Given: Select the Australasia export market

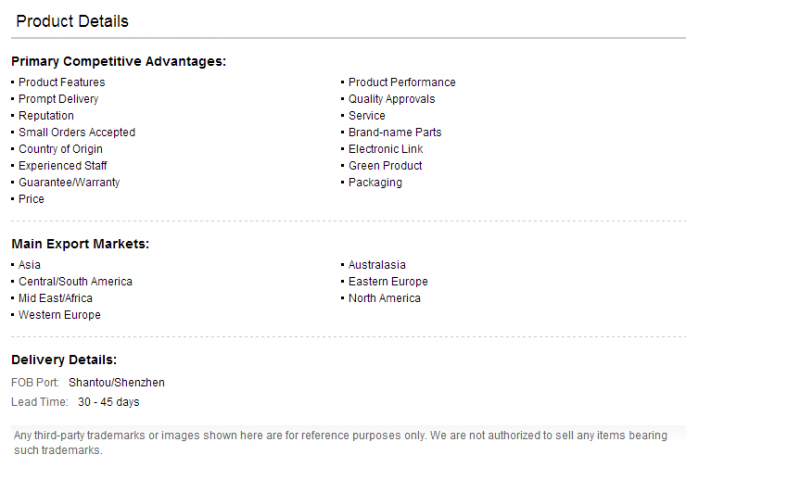Looking at the screenshot, I should [377, 265].
